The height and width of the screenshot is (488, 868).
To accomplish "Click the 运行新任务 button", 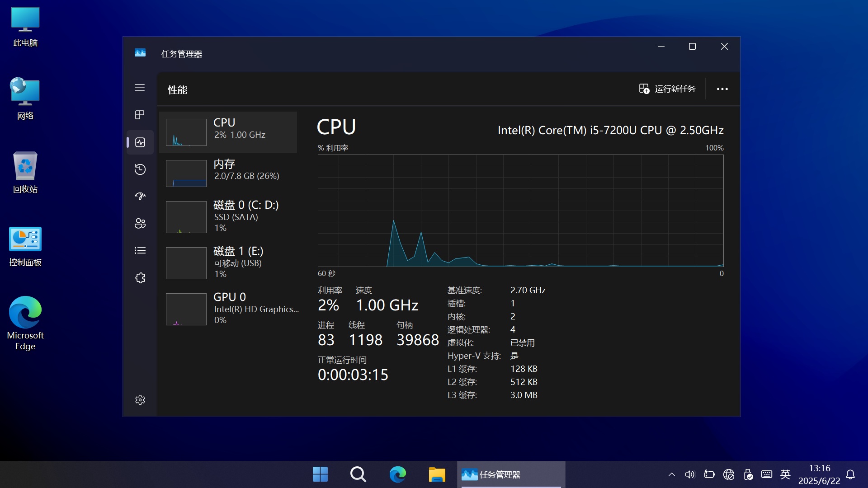I will [x=667, y=89].
